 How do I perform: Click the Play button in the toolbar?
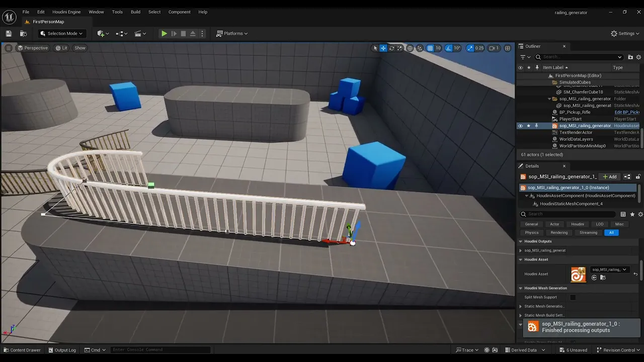click(x=164, y=34)
